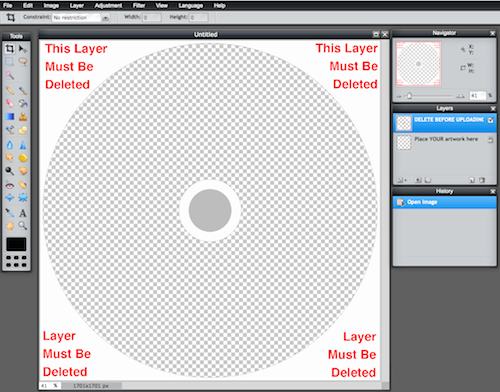
Task: Click the crop icon in options bar
Action: (x=11, y=17)
